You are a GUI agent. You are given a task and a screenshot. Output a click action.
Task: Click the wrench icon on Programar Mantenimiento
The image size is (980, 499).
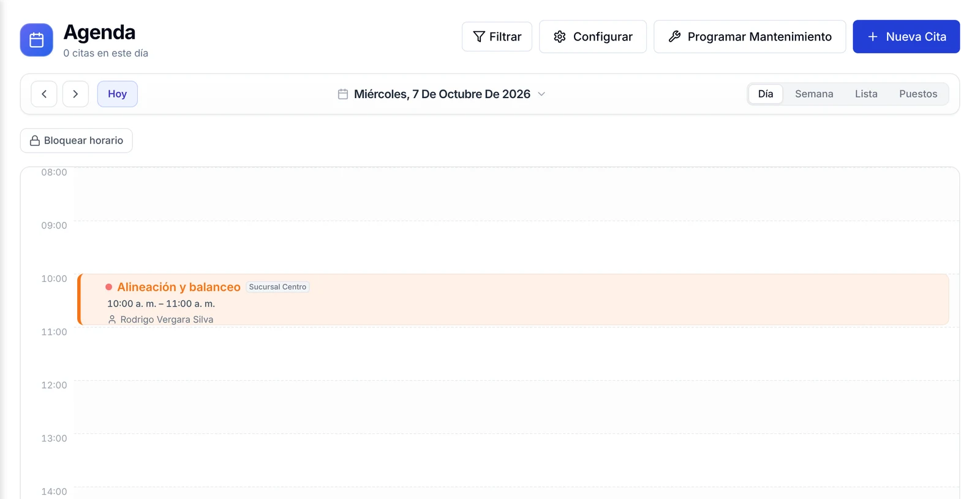(x=674, y=37)
